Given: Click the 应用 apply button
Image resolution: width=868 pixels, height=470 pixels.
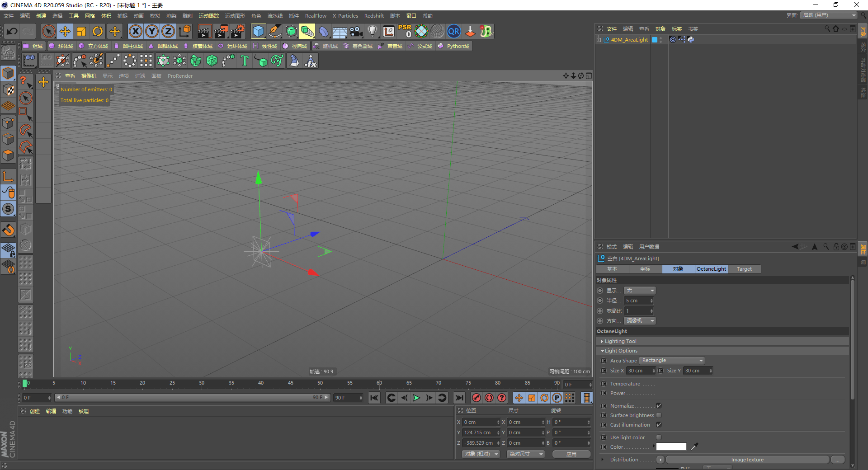Looking at the screenshot, I should click(571, 454).
